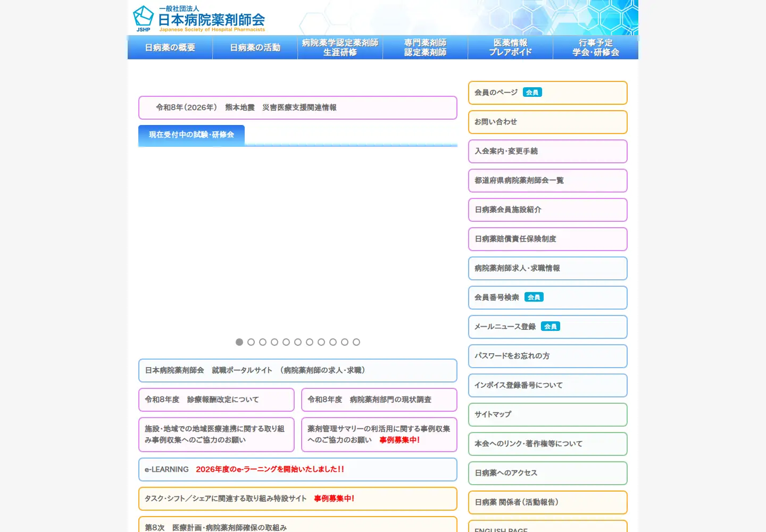Open 本会へのリンク・著作権等について
Image resolution: width=766 pixels, height=532 pixels.
click(548, 444)
